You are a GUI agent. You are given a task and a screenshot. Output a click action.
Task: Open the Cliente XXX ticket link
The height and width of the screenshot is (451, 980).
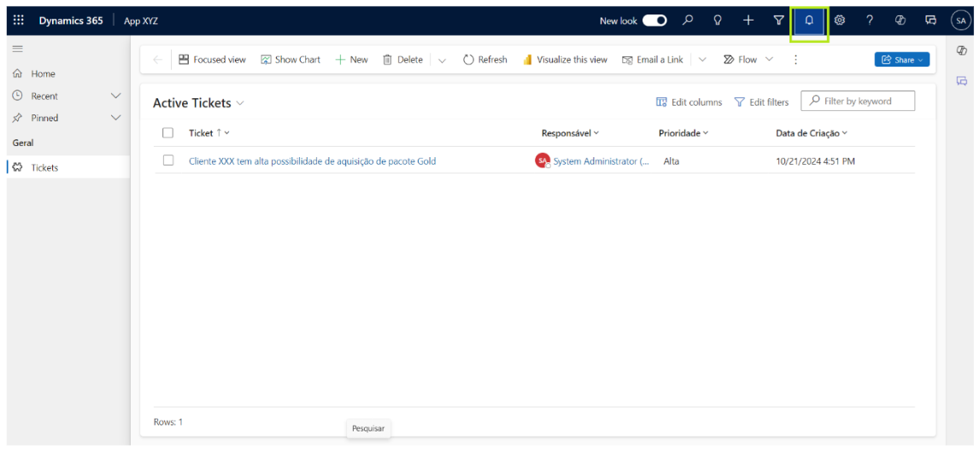tap(312, 161)
